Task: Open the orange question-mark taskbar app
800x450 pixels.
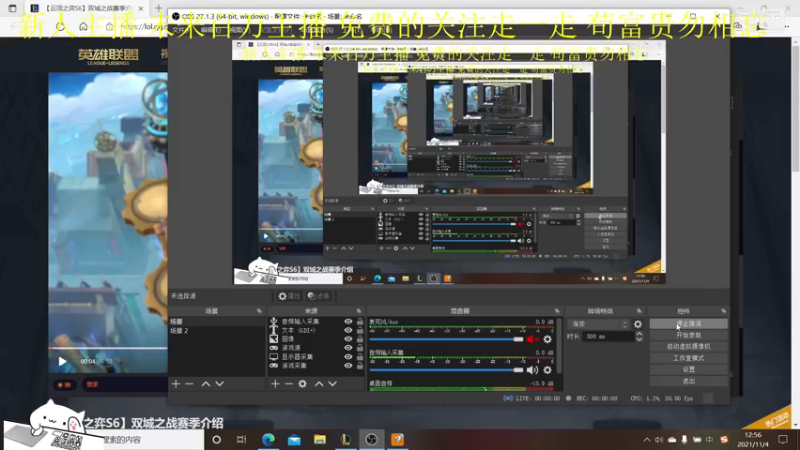Action: 397,439
